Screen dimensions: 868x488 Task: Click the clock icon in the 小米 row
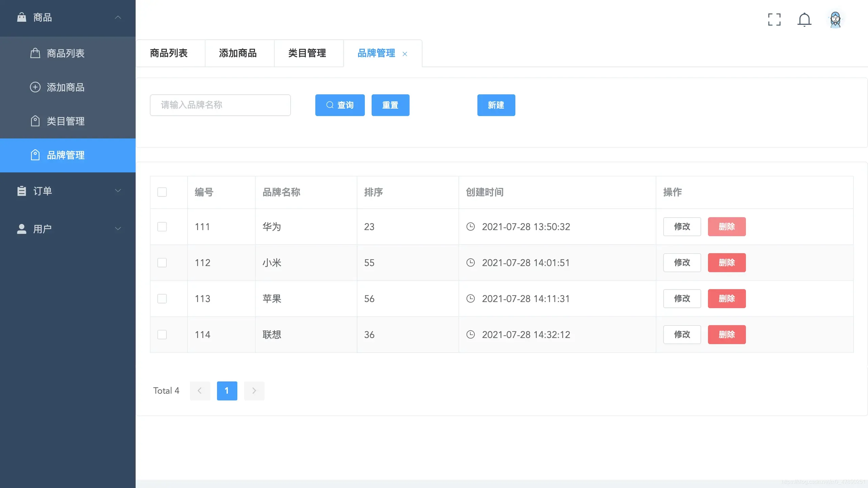tap(471, 262)
